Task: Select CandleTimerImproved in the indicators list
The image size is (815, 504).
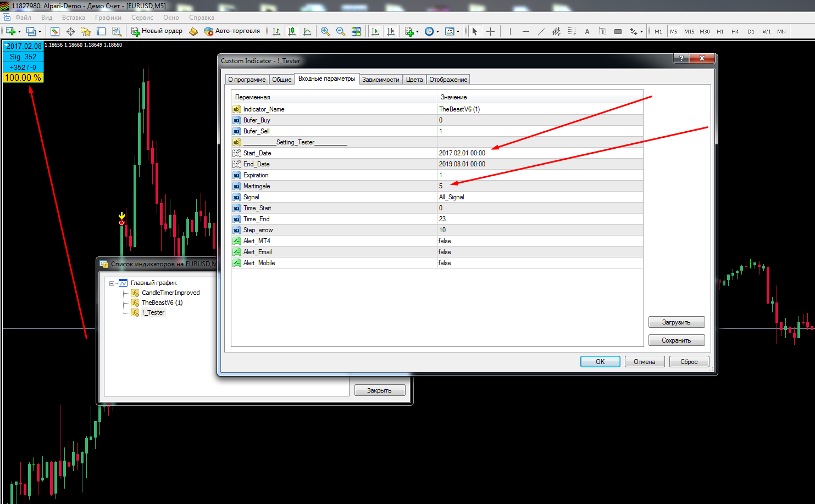Action: pyautogui.click(x=170, y=293)
